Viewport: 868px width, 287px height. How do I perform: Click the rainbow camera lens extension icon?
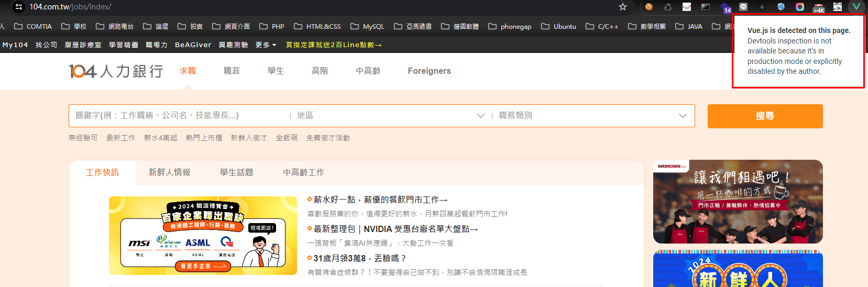point(800,7)
